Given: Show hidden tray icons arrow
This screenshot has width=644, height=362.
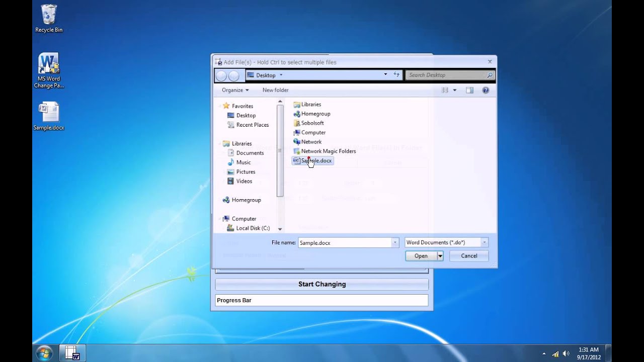Looking at the screenshot, I should [544, 353].
